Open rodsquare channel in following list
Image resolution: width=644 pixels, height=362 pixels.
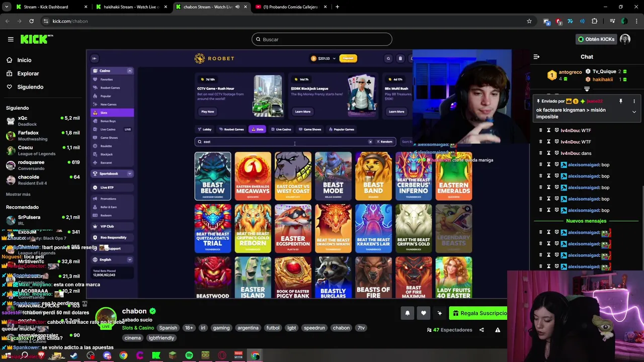point(43,165)
